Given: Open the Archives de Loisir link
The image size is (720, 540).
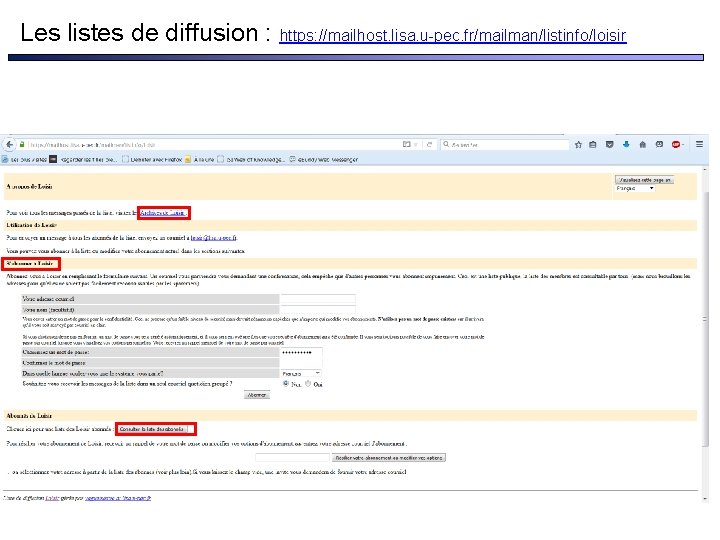Looking at the screenshot, I should point(163,213).
